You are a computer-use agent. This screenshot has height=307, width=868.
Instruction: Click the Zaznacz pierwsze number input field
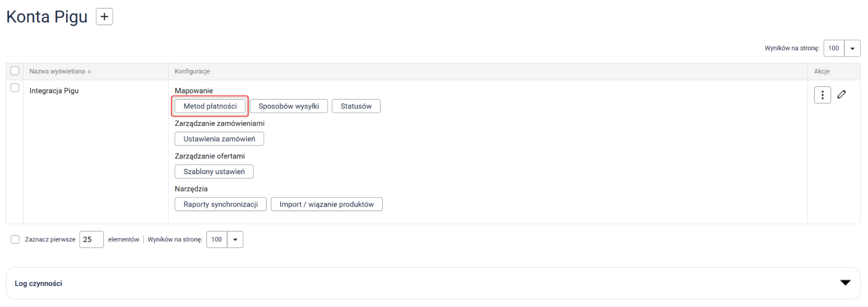[91, 240]
